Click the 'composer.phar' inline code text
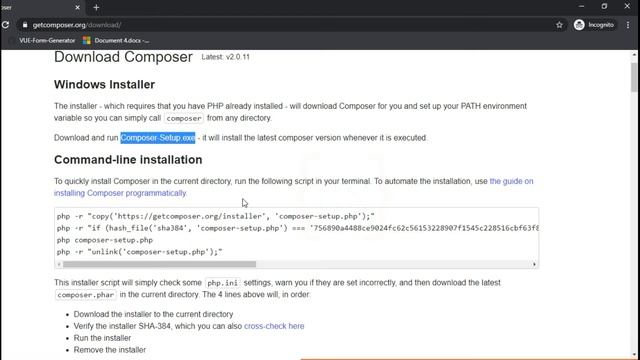 click(x=86, y=295)
